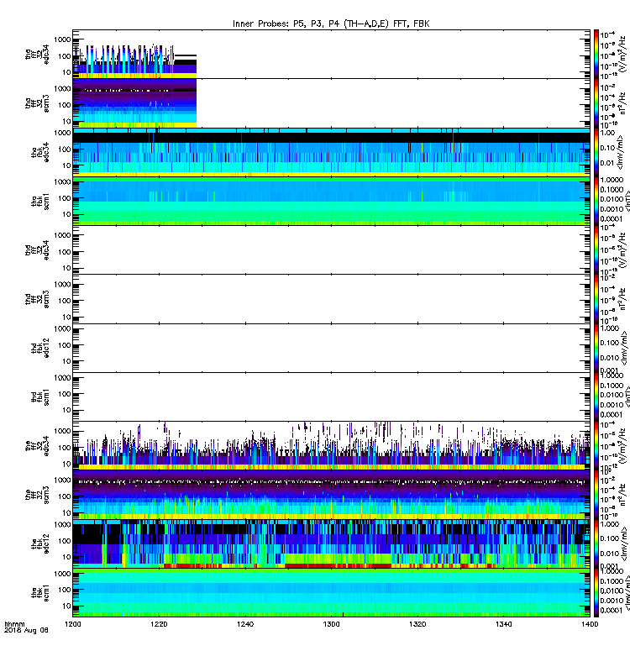Image resolution: width=630 pixels, height=672 pixels.
Task: Select the label of the empty thd fff edc34 panel
Action: pos(37,249)
